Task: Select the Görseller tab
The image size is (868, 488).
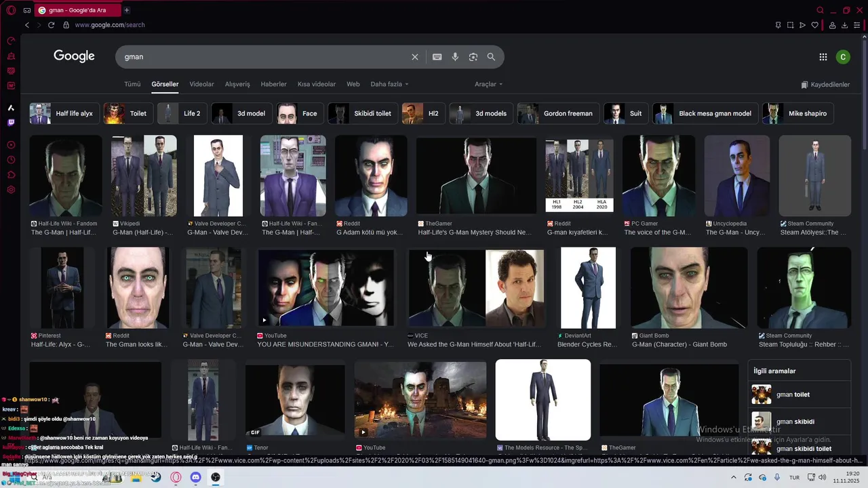Action: [x=165, y=84]
